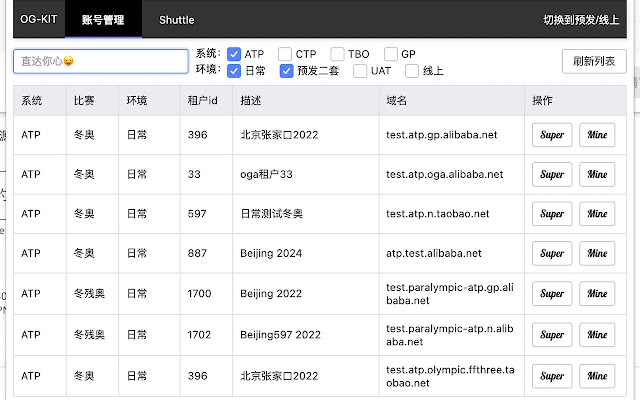Screen dimensions: 640x400
Task: Focus the 直达你心 search input field
Action: point(101,61)
